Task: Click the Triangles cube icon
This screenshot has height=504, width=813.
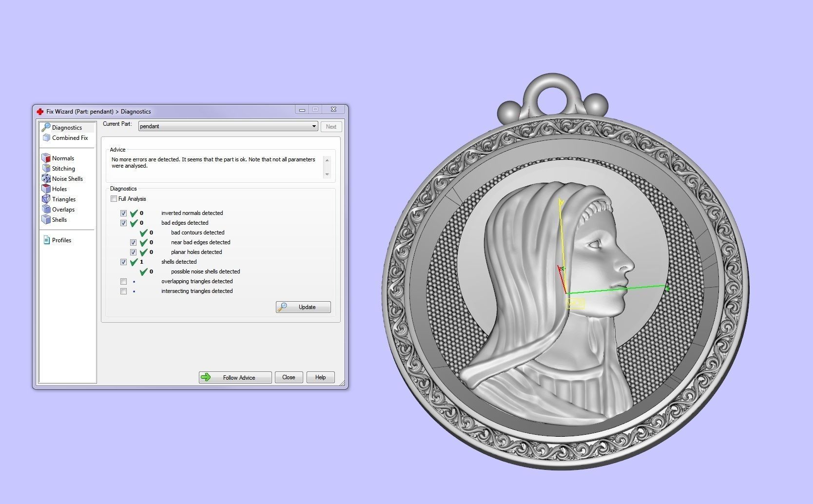Action: tap(46, 199)
